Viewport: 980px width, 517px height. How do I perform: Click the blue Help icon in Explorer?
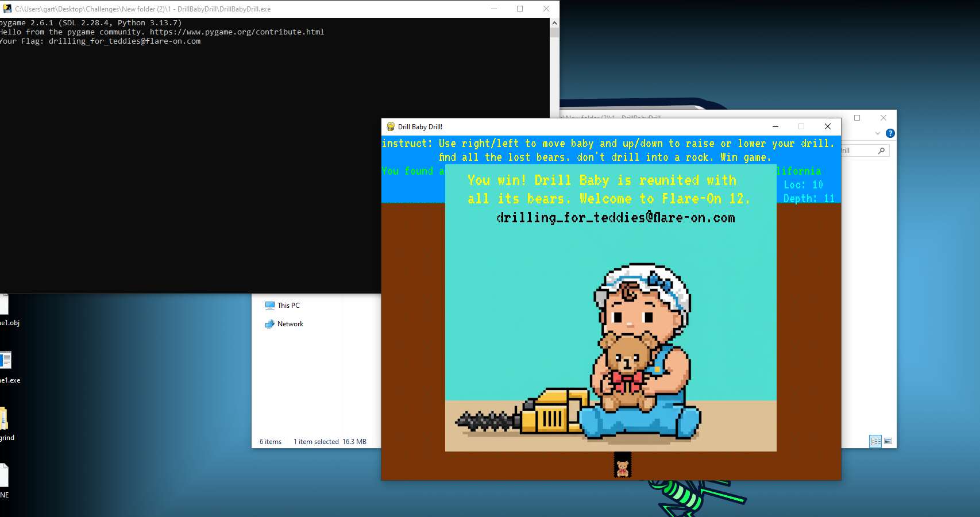[890, 133]
